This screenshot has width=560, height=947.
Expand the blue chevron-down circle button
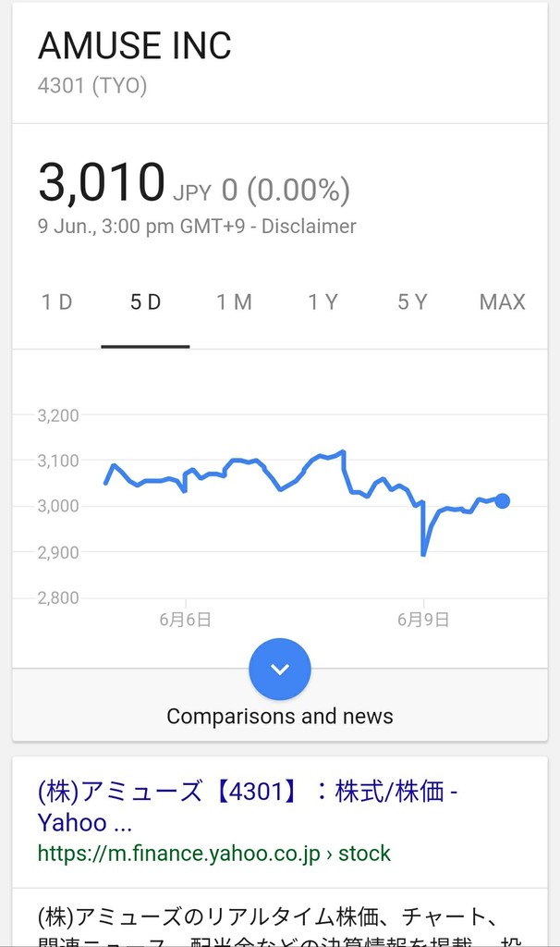coord(280,670)
